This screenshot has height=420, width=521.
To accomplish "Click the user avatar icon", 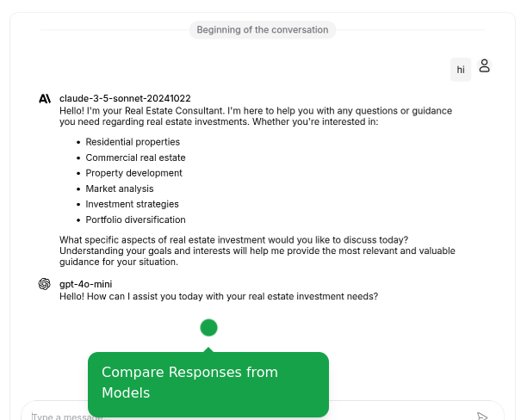I will point(484,65).
